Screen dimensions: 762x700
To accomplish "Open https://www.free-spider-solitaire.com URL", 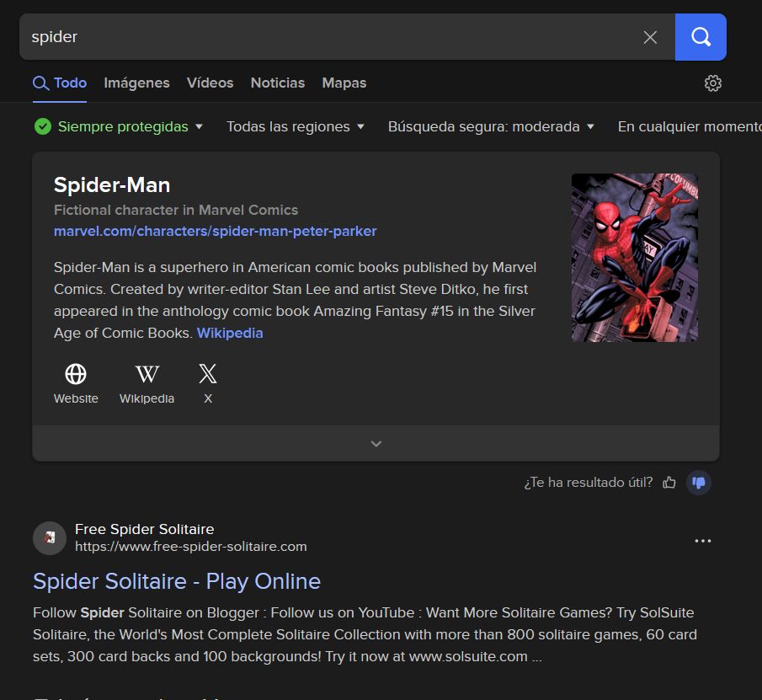I will 191,547.
